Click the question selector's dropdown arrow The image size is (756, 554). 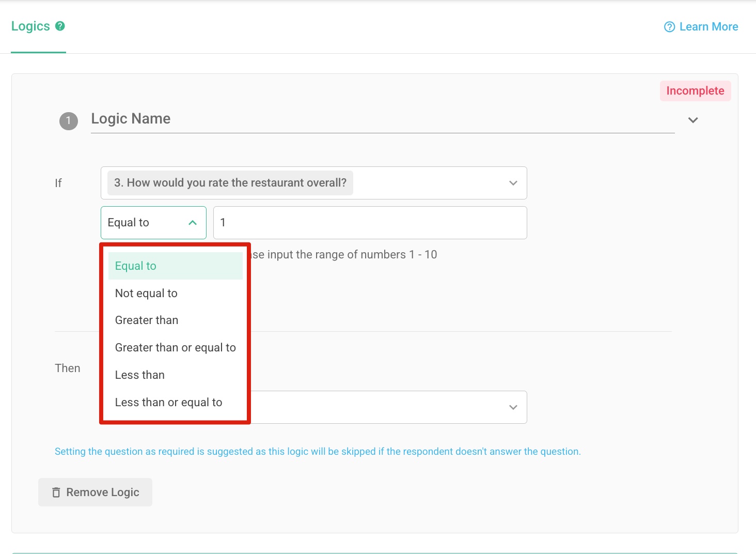tap(513, 183)
